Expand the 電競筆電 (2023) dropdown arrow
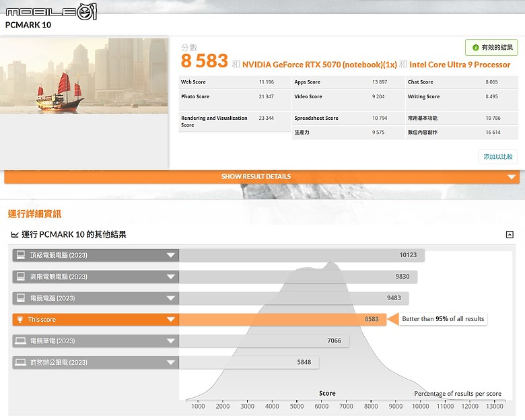 click(171, 341)
